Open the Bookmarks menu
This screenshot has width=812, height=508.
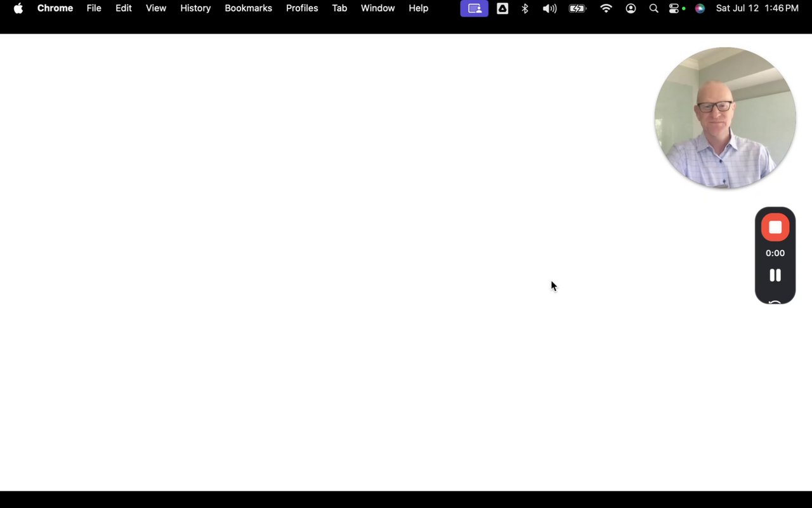[249, 8]
